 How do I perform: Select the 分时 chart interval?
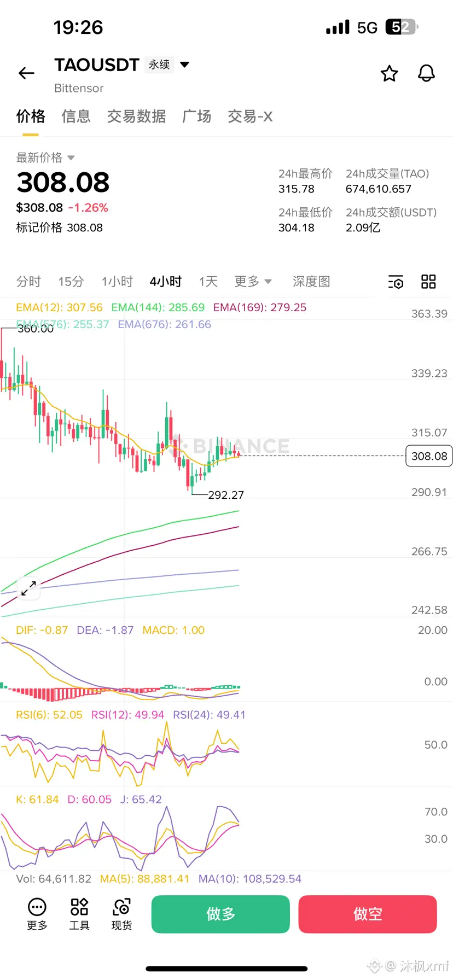coord(28,282)
